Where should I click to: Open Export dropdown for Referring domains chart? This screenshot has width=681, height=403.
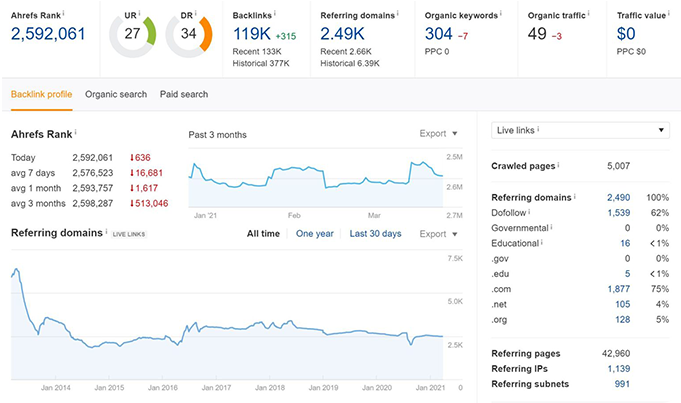[438, 234]
